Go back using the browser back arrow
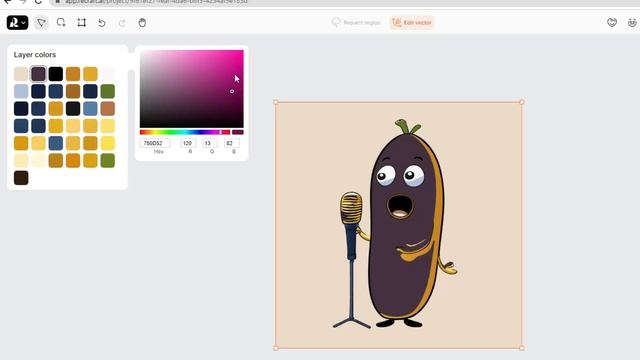The height and width of the screenshot is (360, 640). click(7, 2)
